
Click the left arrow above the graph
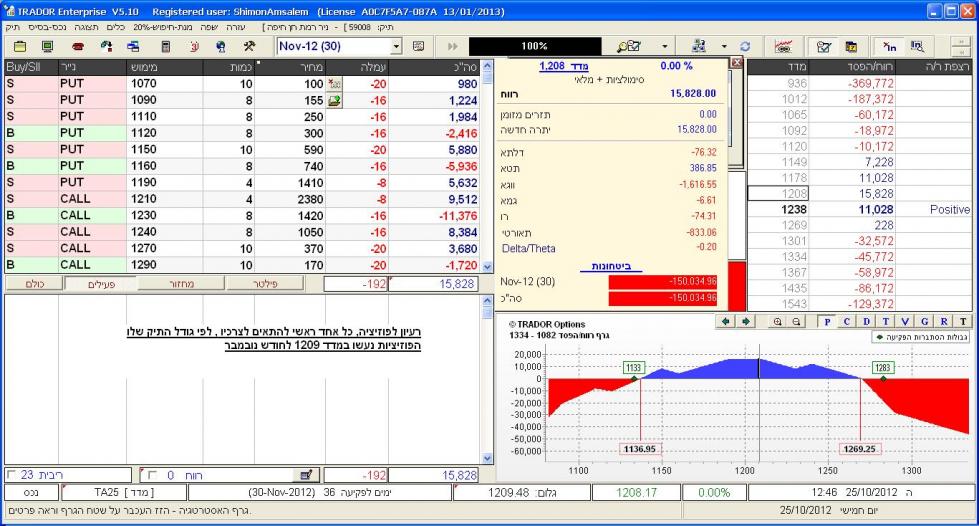tap(725, 321)
